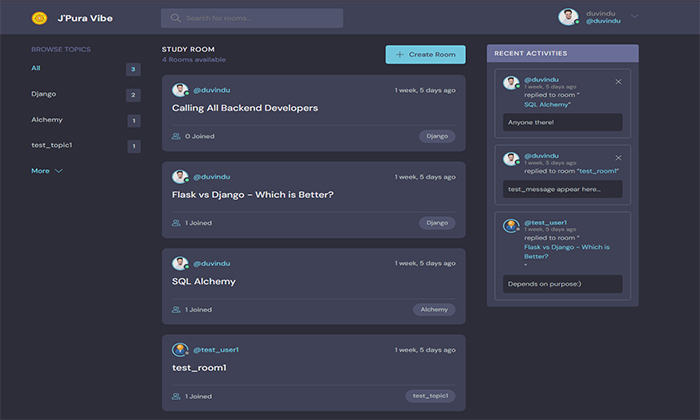Screen dimensions: 700x420
Task: Open the user menu chevron in header
Action: click(634, 16)
